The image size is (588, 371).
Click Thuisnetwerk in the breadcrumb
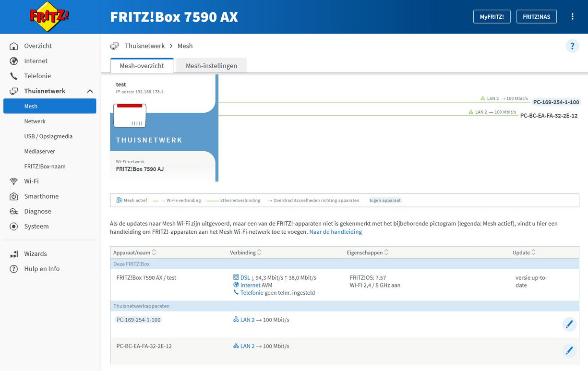(144, 46)
